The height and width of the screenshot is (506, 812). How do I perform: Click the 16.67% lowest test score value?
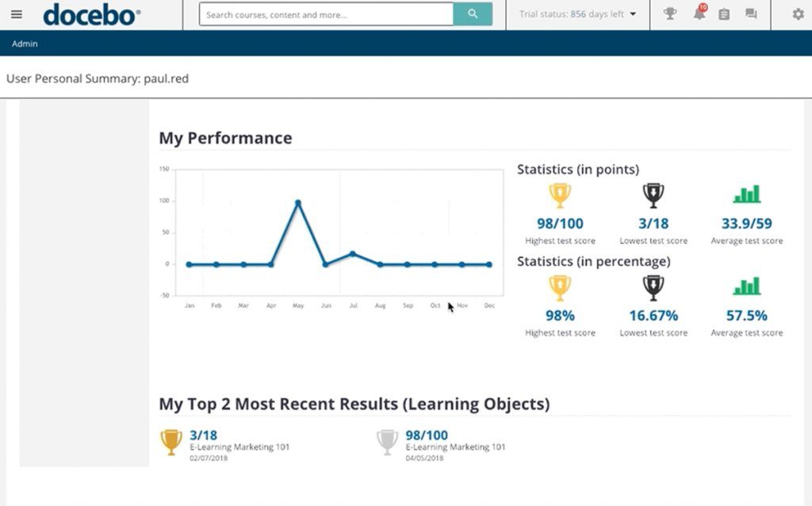click(653, 316)
